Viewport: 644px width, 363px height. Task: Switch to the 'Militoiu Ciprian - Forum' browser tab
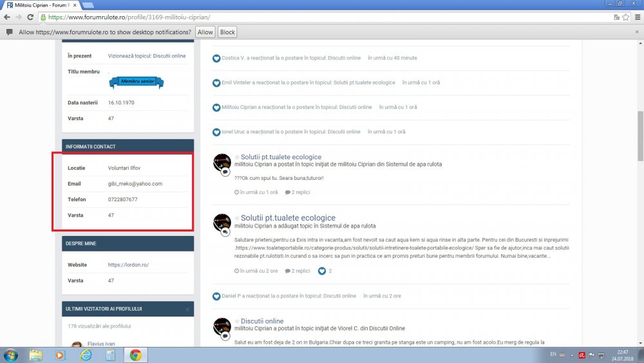pos(41,5)
